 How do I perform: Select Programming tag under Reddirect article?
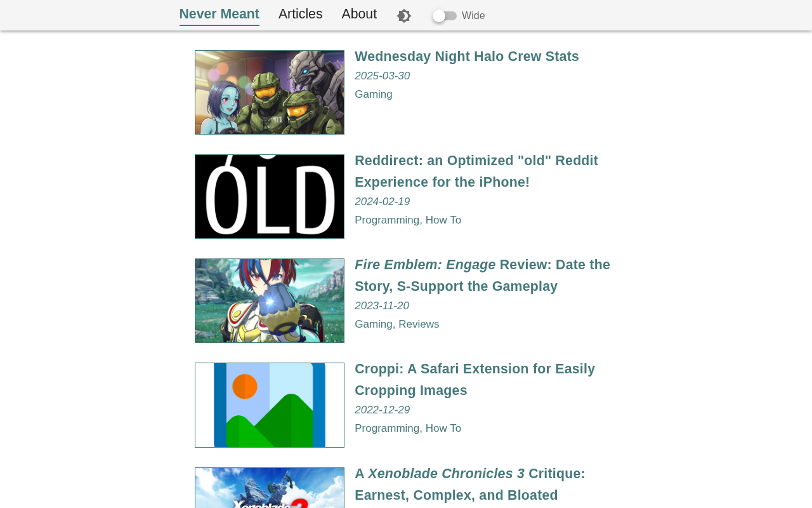tap(387, 220)
